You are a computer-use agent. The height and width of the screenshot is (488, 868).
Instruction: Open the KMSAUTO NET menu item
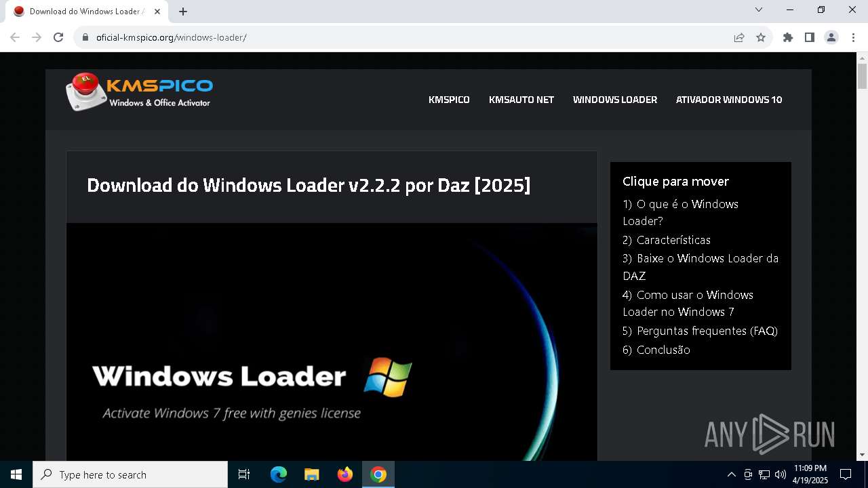click(x=521, y=100)
